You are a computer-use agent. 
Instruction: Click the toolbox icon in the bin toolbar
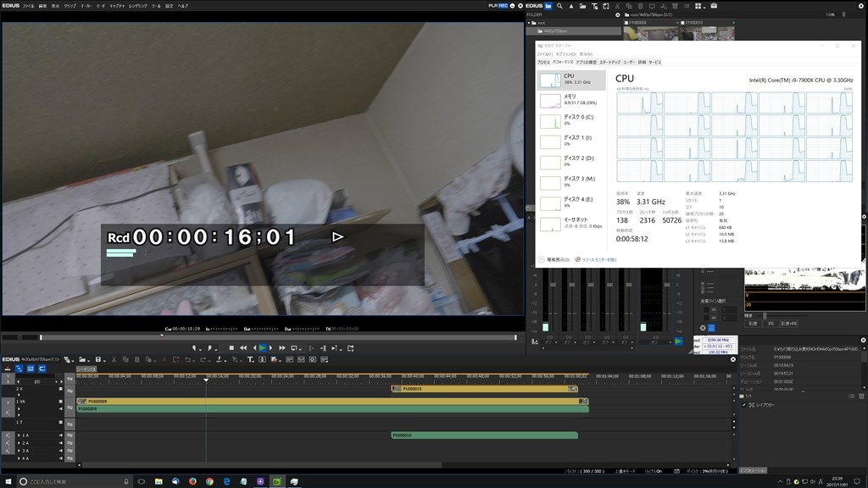point(714,6)
